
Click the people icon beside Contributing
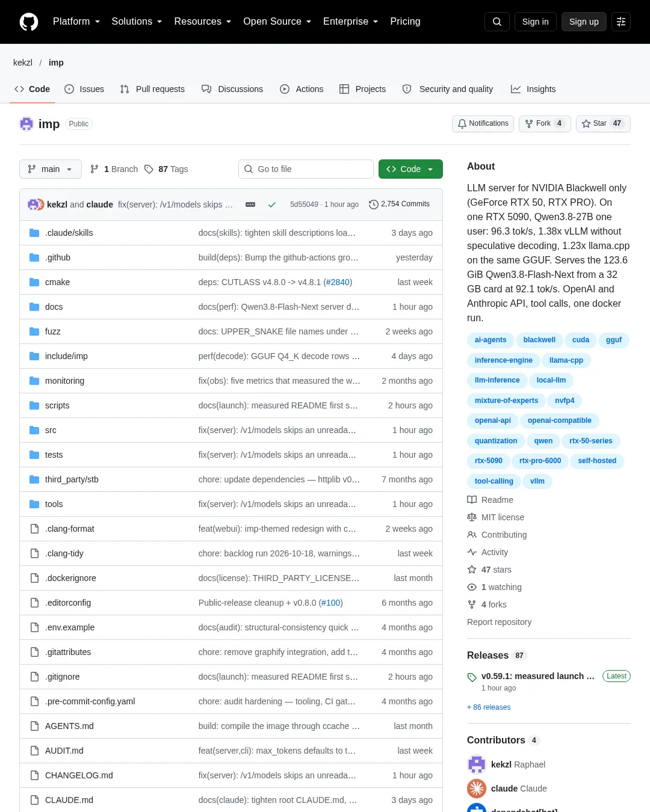point(472,535)
